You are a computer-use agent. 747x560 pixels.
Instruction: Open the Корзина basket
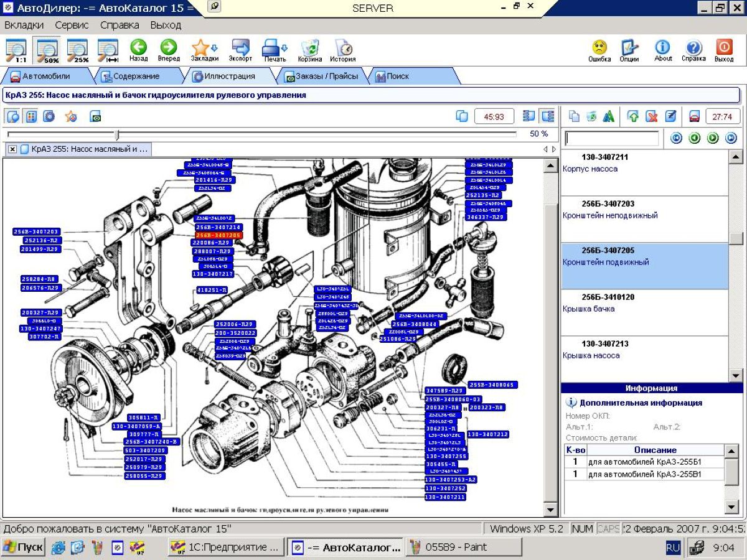tap(310, 50)
